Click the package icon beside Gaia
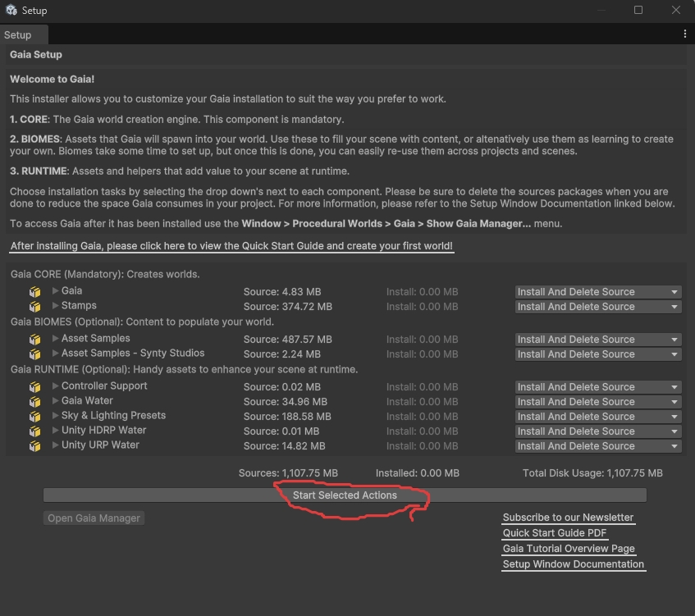 coord(35,292)
